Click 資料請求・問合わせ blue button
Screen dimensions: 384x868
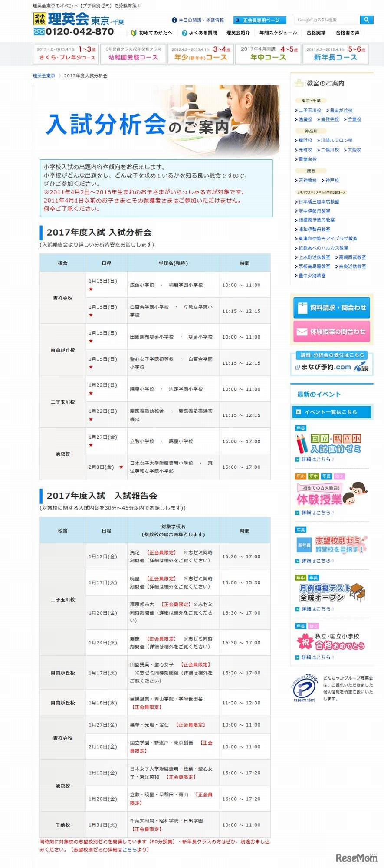(x=332, y=308)
